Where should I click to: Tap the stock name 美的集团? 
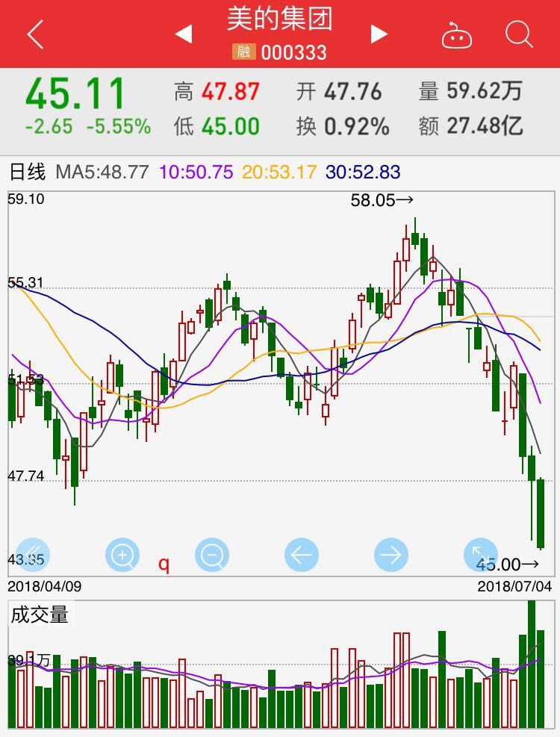click(280, 19)
